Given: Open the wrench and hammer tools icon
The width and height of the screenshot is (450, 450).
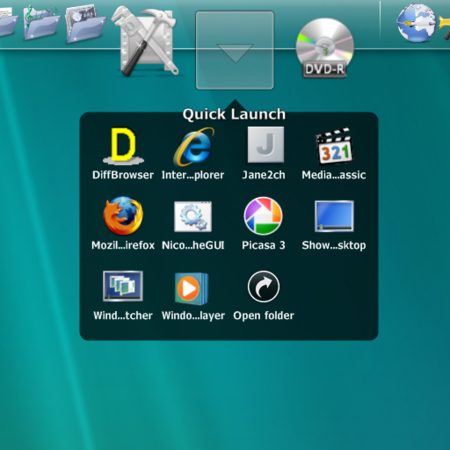Looking at the screenshot, I should point(147,41).
